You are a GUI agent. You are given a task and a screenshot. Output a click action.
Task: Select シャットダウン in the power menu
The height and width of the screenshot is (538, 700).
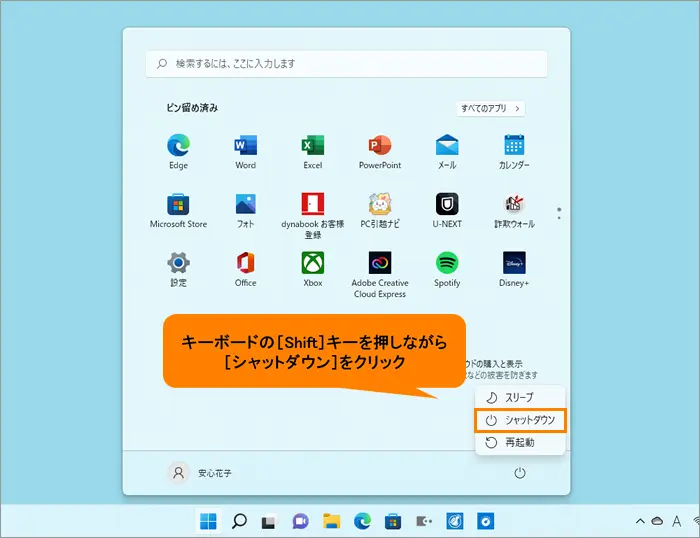pos(521,420)
